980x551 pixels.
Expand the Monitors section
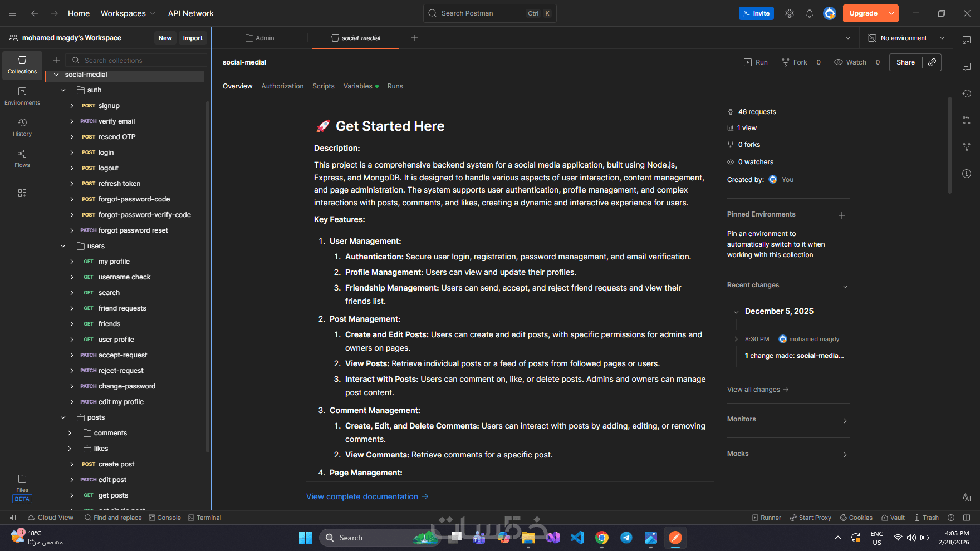(x=845, y=421)
